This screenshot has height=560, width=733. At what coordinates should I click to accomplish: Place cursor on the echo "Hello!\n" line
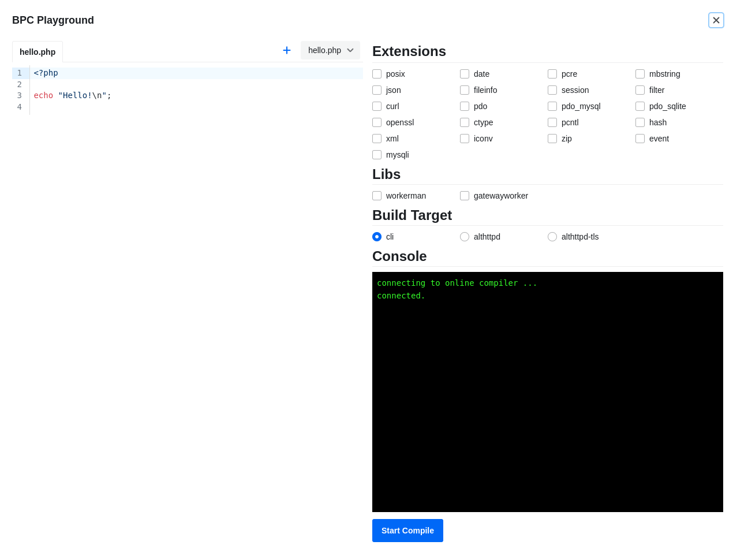(x=196, y=95)
